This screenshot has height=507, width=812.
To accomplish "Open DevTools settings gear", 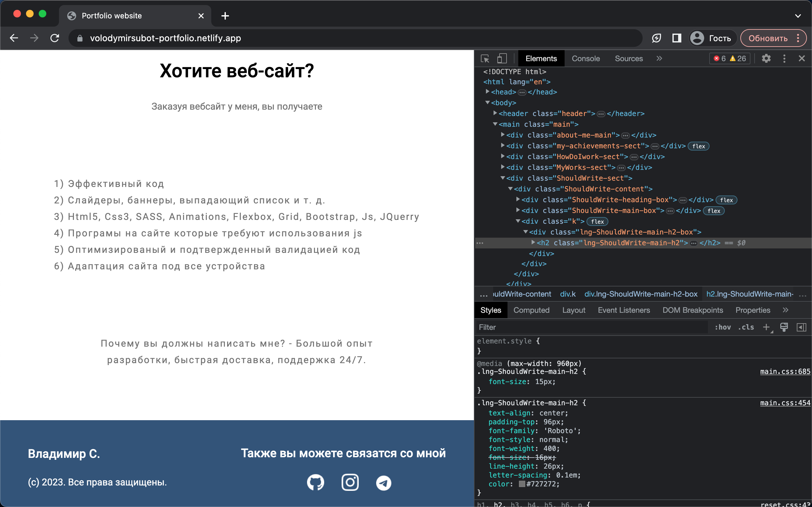I will point(766,59).
